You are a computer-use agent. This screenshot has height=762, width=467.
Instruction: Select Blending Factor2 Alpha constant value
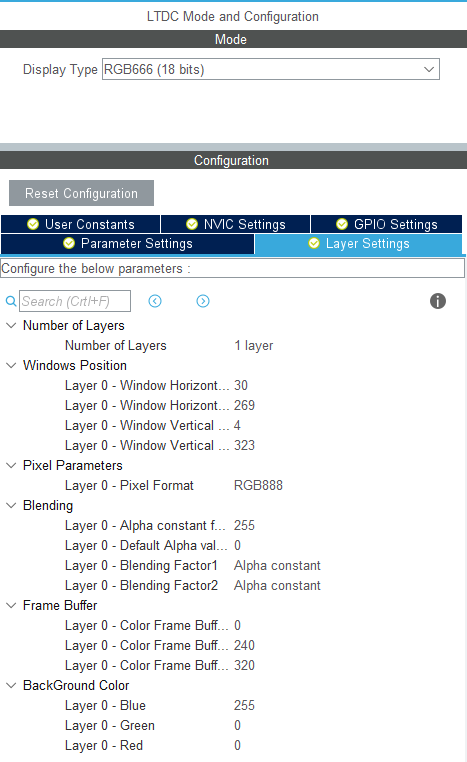(277, 585)
